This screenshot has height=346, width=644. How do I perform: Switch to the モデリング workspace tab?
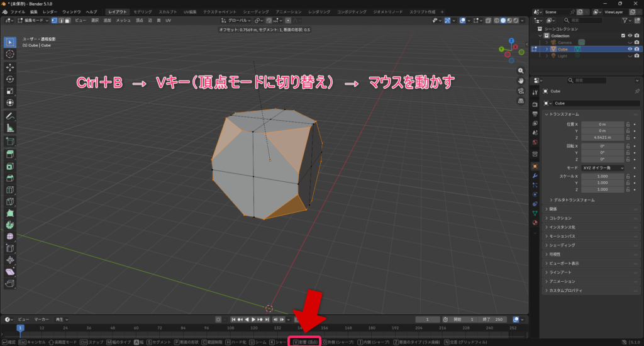(143, 12)
